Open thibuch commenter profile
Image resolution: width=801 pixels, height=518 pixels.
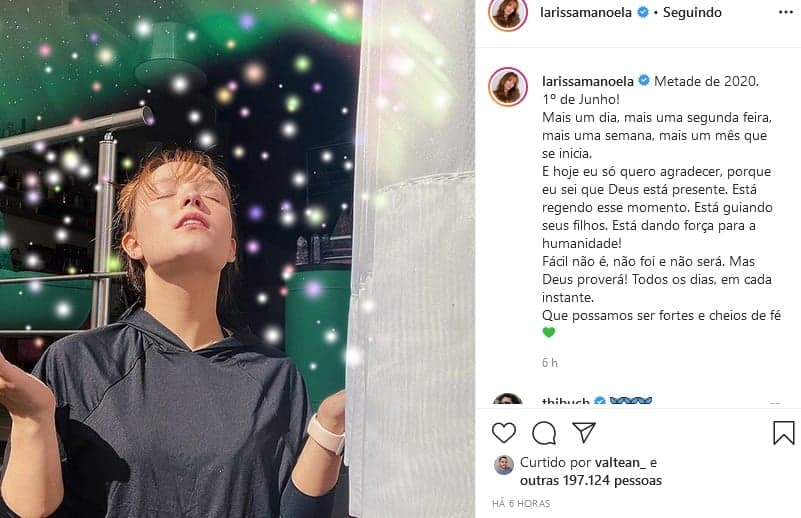pos(566,401)
